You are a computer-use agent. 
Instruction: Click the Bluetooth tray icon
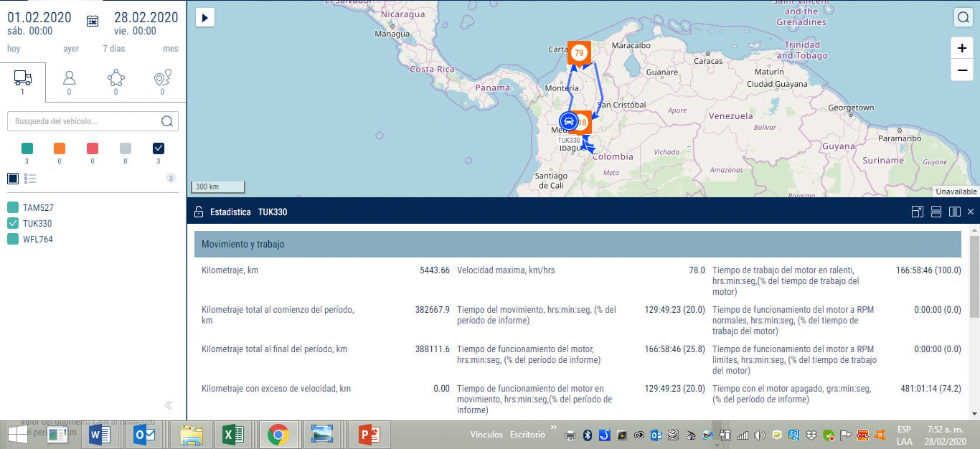(x=587, y=435)
